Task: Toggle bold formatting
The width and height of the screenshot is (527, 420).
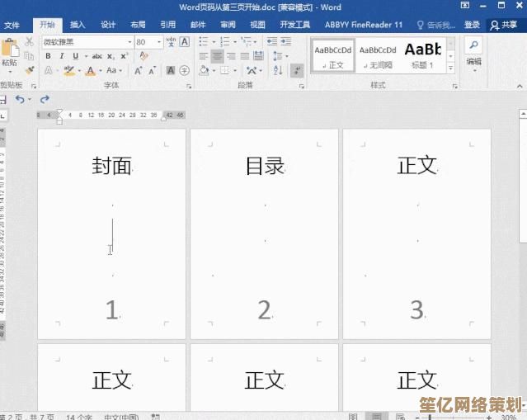Action: point(48,56)
